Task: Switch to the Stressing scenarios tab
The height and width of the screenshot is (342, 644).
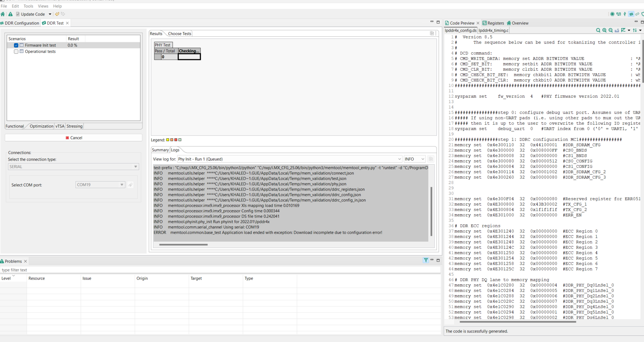Action: pos(75,126)
